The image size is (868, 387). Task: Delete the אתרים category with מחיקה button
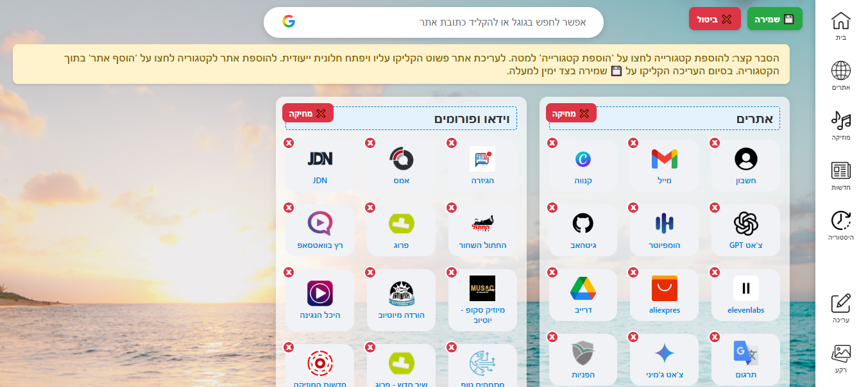(x=571, y=113)
